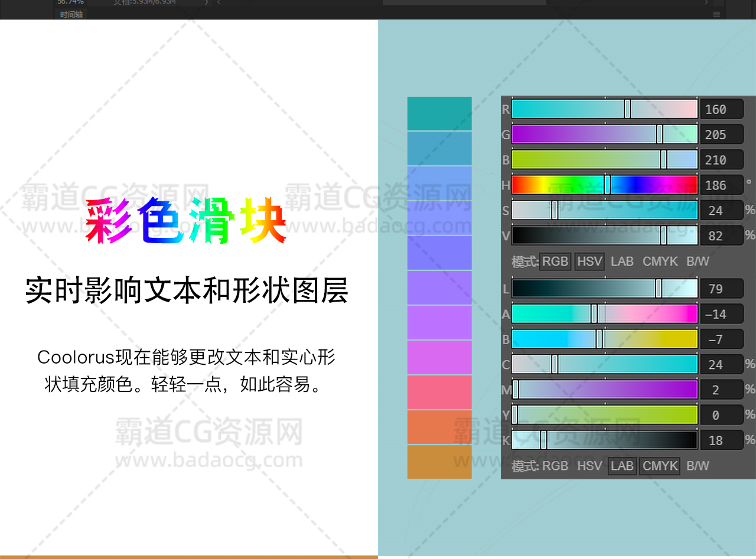
Task: Toggle RGB mode in the upper mode row
Action: coord(555,261)
